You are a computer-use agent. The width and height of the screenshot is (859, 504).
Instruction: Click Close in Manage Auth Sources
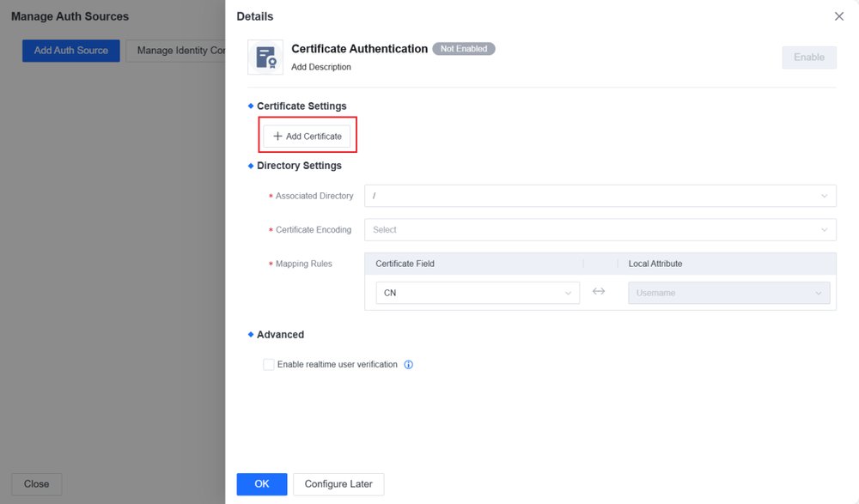point(37,484)
